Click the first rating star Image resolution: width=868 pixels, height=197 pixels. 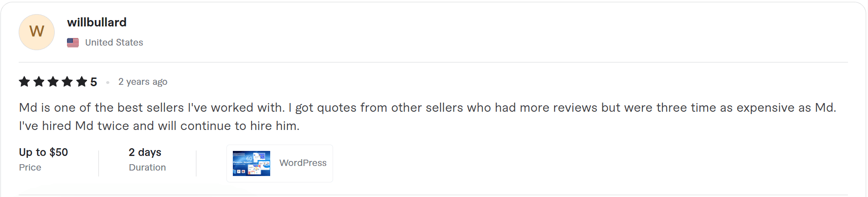coord(24,82)
